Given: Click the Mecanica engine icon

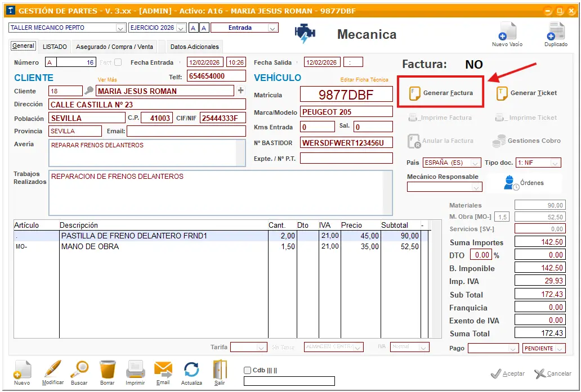Looking at the screenshot, I should pos(305,33).
